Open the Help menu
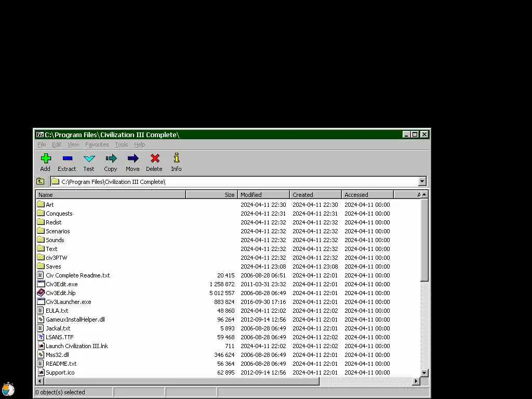The width and height of the screenshot is (532, 399). point(139,144)
